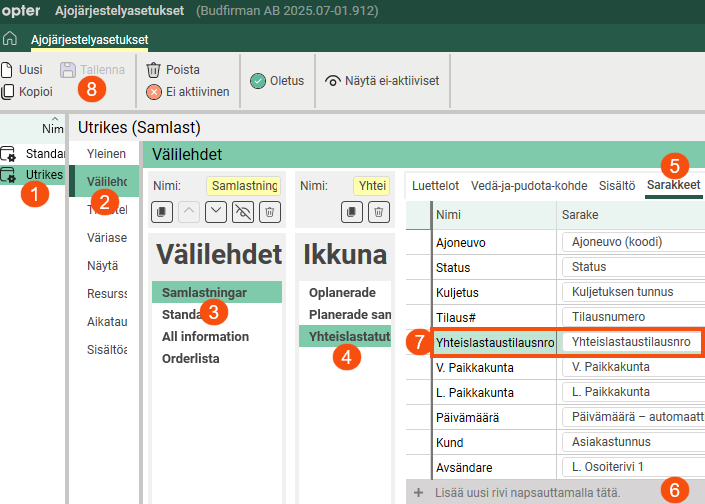Open the Luettelot tab
This screenshot has height=504, width=705.
435,185
